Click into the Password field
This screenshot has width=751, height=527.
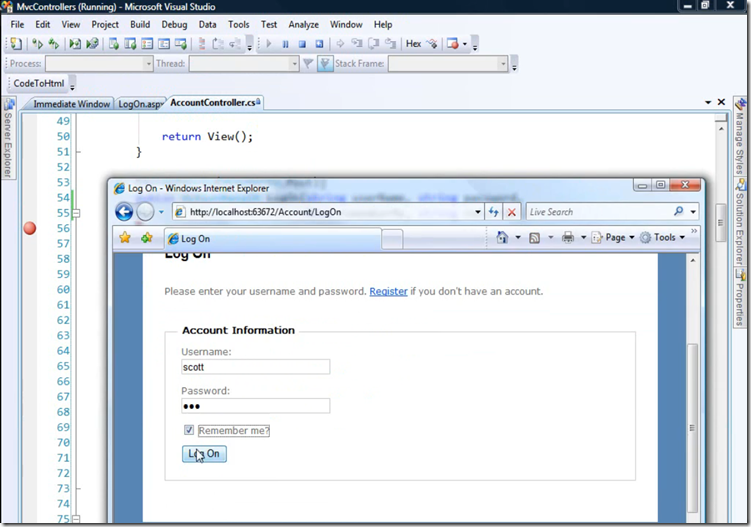255,406
